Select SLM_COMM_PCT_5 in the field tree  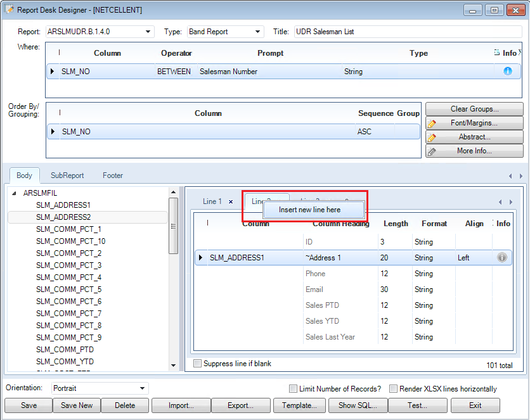coord(68,290)
